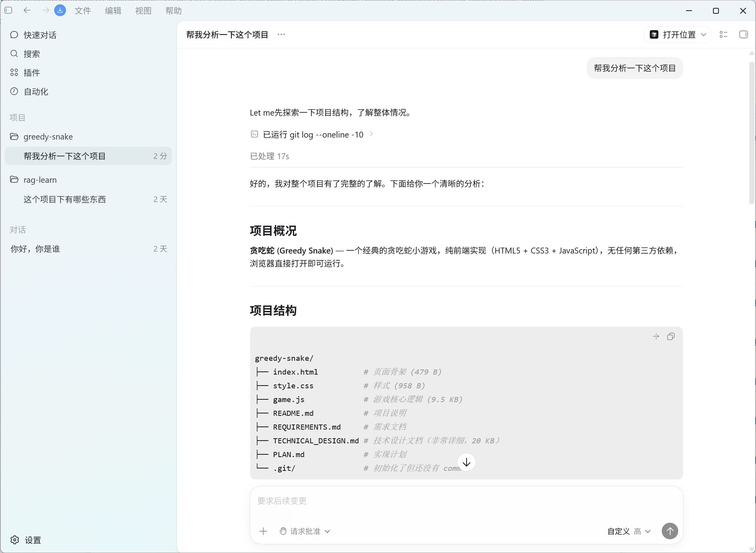The height and width of the screenshot is (553, 756).
Task: Click the index.html line in code block
Action: pos(348,372)
